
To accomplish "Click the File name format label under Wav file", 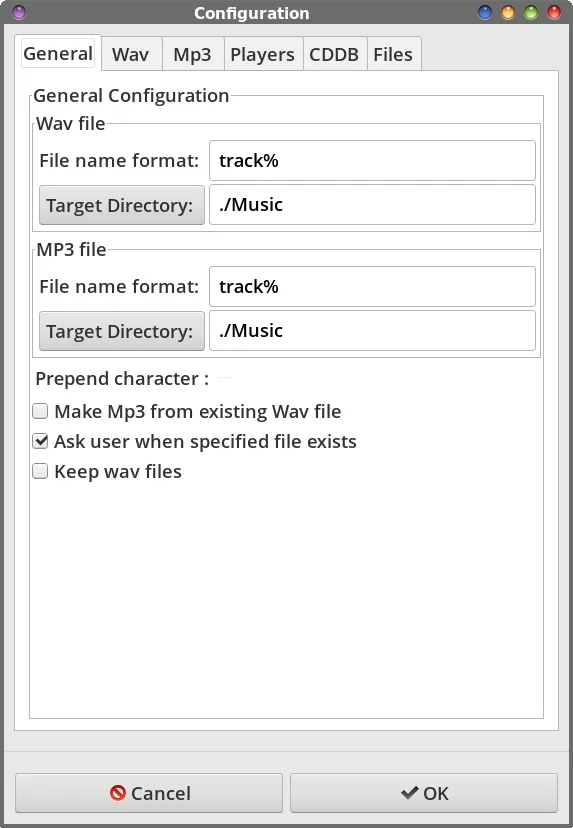I will (119, 161).
